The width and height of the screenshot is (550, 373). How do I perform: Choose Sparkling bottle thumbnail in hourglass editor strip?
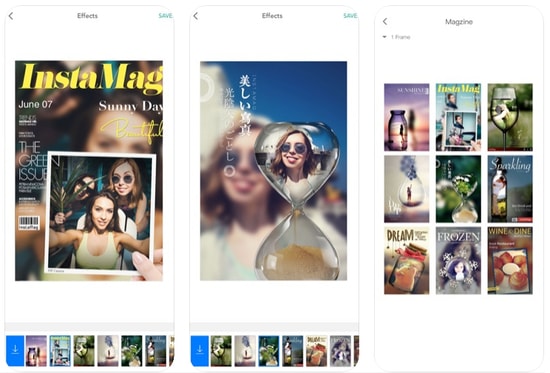[293, 351]
